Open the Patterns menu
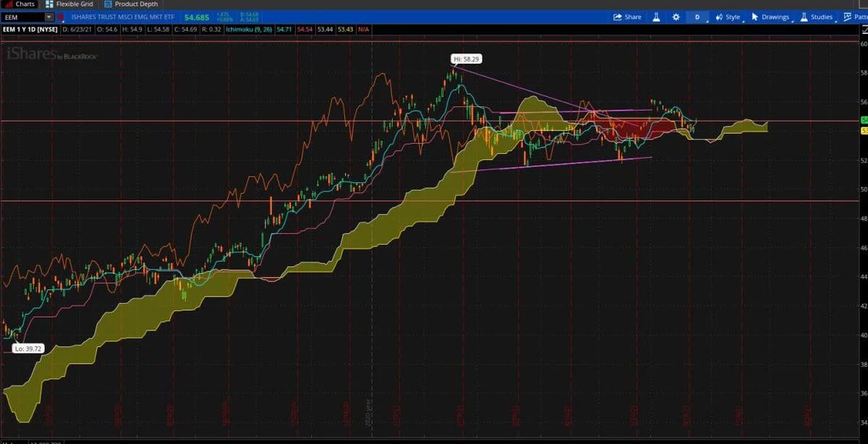Screen dimensions: 868x444 tap(855, 17)
